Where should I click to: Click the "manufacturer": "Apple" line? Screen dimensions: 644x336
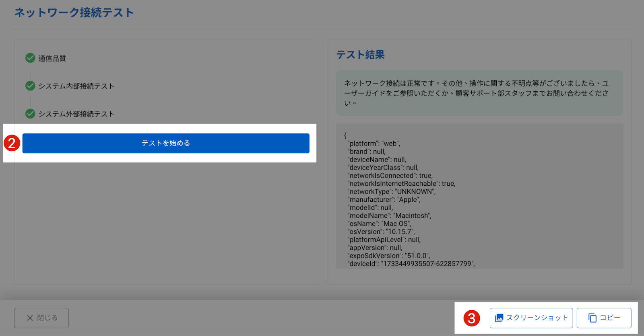(384, 200)
